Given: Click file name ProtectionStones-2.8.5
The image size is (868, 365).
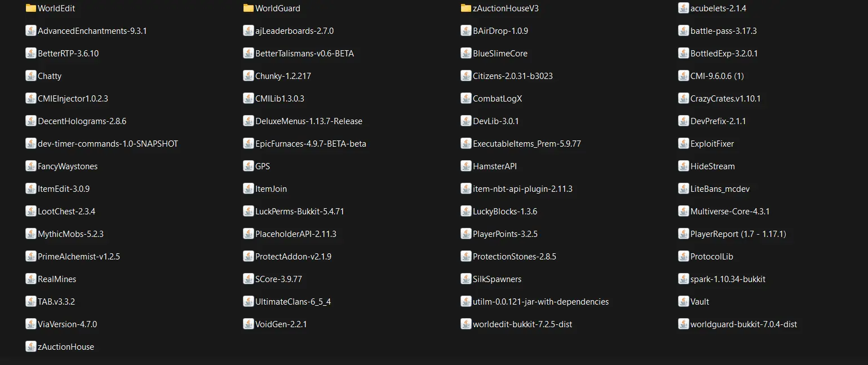Looking at the screenshot, I should tap(515, 257).
